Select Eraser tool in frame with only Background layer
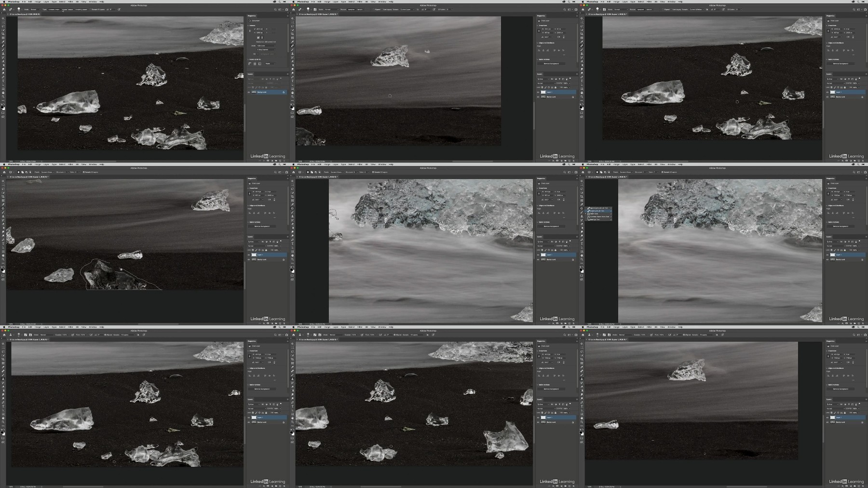868x488 pixels. [3, 61]
